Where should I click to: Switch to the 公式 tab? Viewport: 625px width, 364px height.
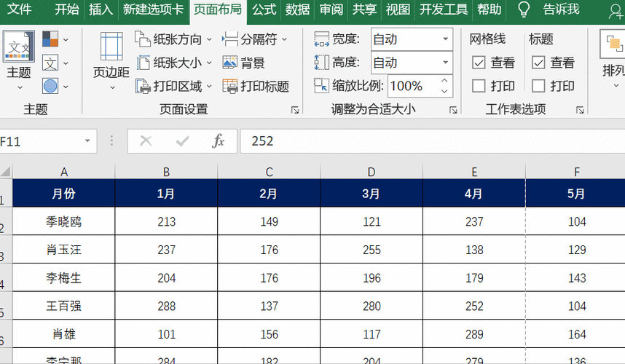(264, 9)
